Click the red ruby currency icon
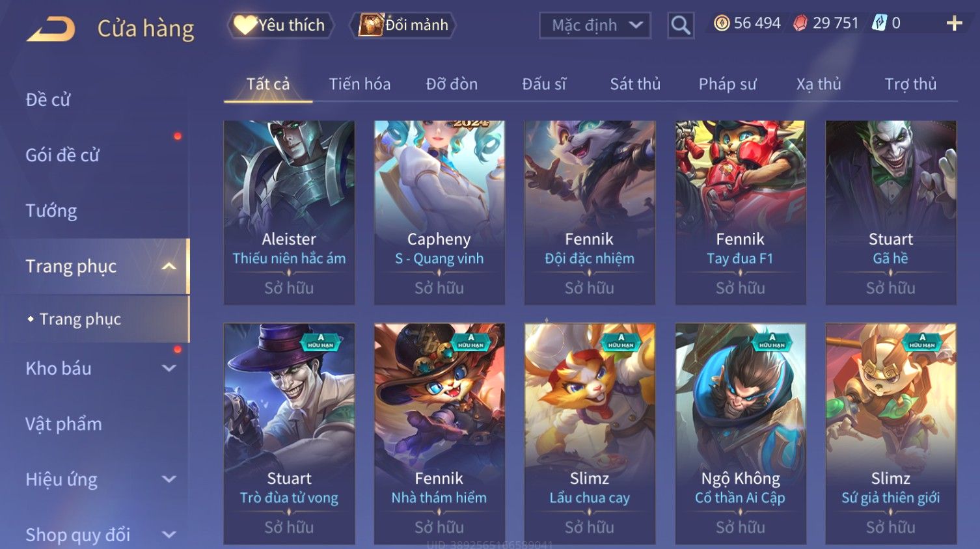The width and height of the screenshot is (980, 549). 800,23
